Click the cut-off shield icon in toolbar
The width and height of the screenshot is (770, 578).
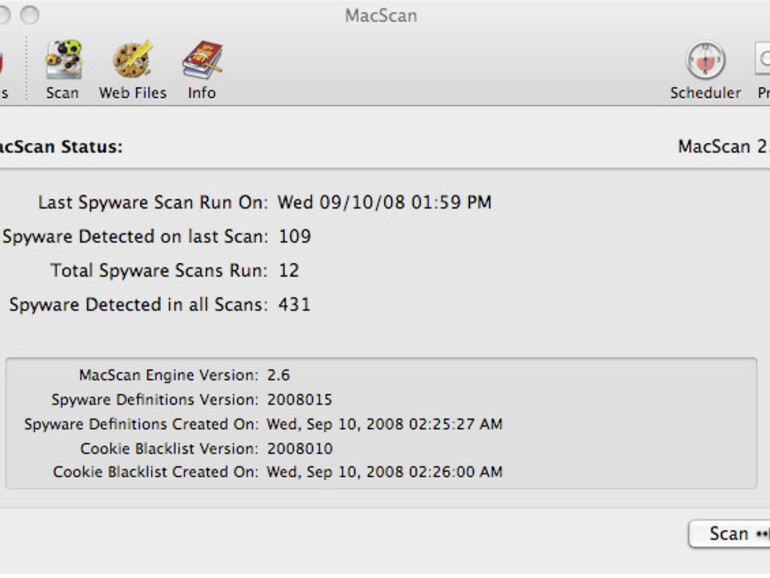3,61
